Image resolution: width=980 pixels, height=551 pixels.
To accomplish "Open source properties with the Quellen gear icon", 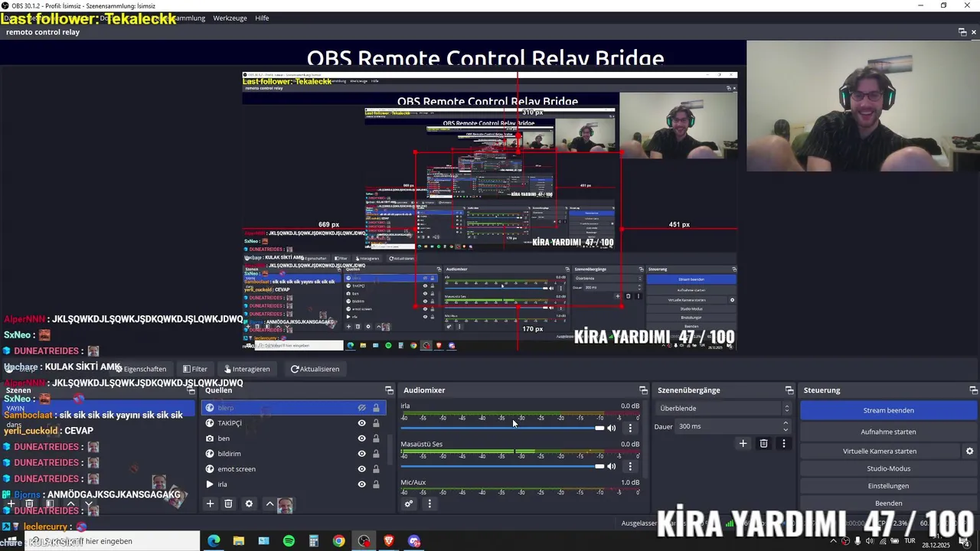I will coord(249,504).
